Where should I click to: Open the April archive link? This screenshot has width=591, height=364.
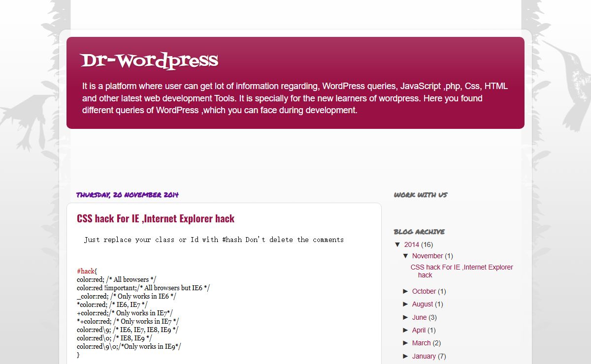pos(419,330)
